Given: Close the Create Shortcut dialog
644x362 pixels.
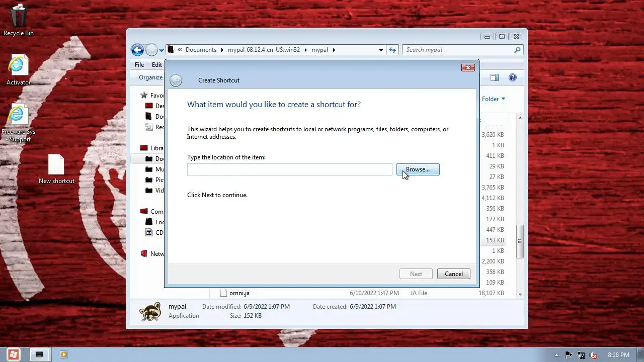Looking at the screenshot, I should pos(468,67).
